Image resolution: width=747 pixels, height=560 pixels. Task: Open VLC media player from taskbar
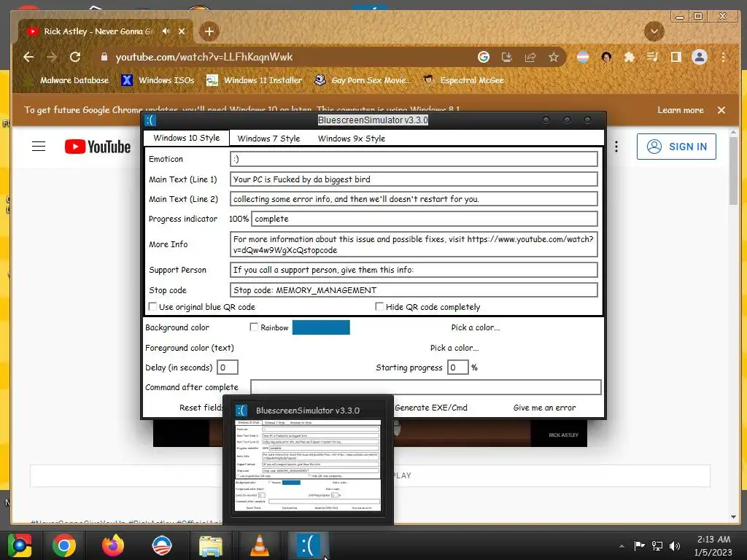[x=259, y=545]
